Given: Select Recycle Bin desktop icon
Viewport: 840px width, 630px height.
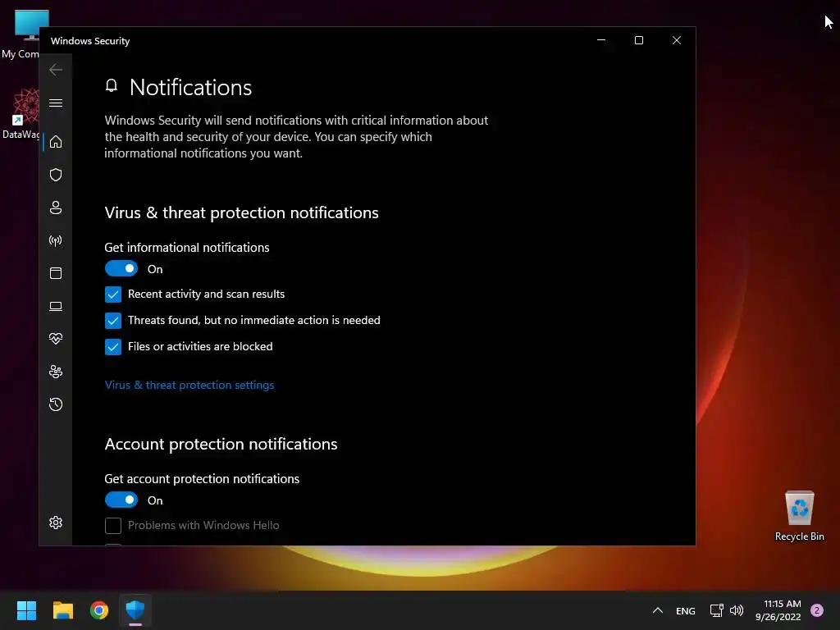Looking at the screenshot, I should tap(799, 517).
